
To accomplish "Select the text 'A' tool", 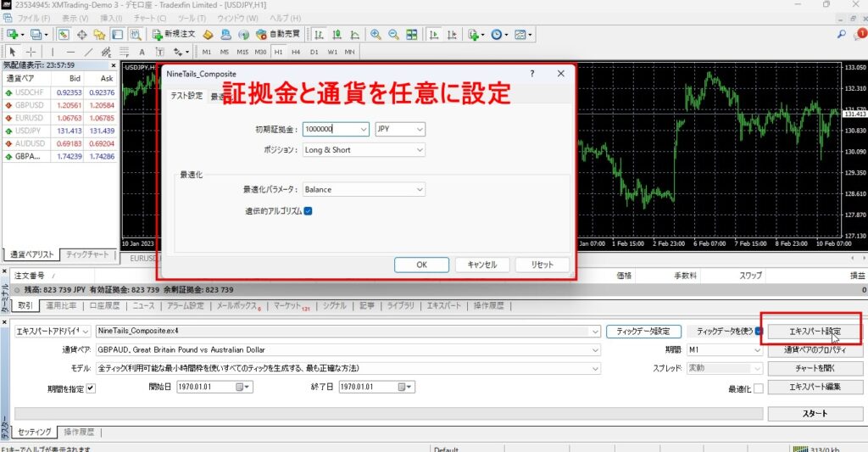I will tap(142, 52).
